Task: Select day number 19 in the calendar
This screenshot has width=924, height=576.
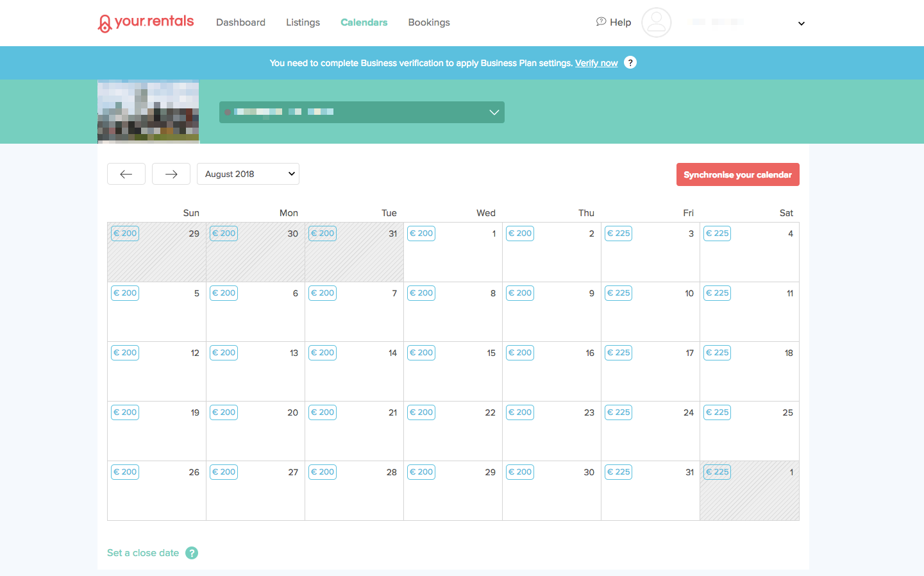Action: pyautogui.click(x=195, y=412)
